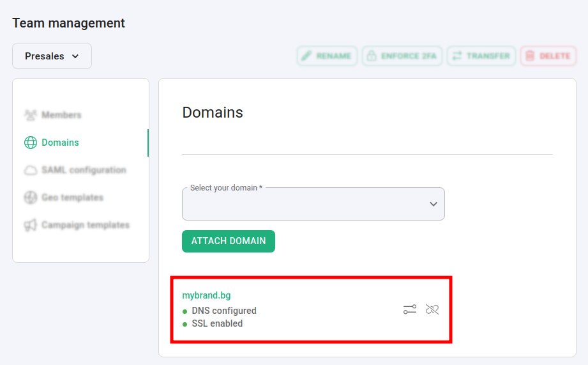This screenshot has height=365, width=588.
Task: Expand the Select your domain combo box
Action: (306, 204)
